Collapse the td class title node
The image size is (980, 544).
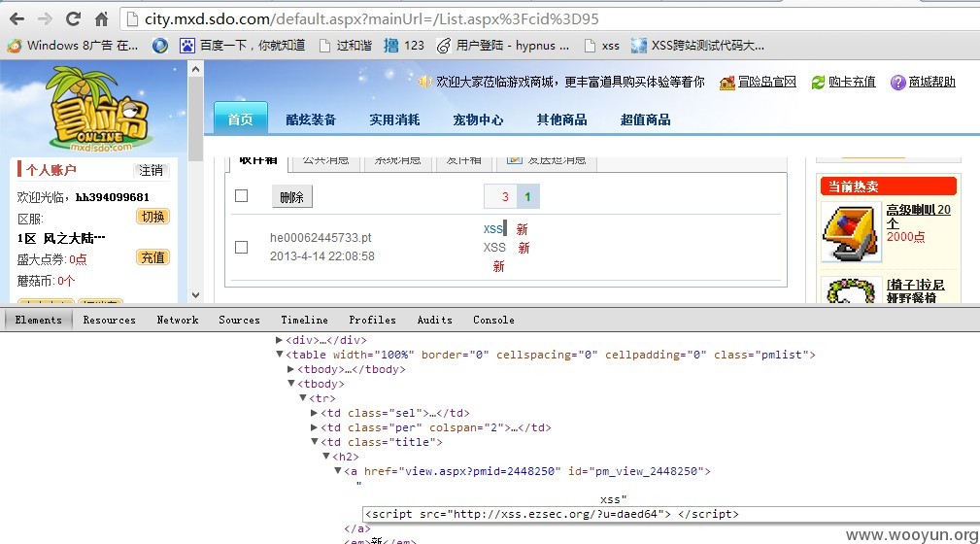[314, 441]
